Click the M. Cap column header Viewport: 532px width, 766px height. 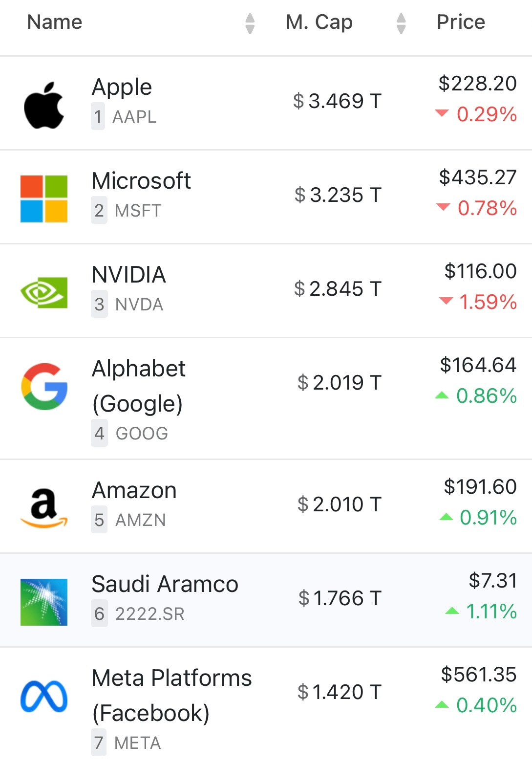coord(319,22)
